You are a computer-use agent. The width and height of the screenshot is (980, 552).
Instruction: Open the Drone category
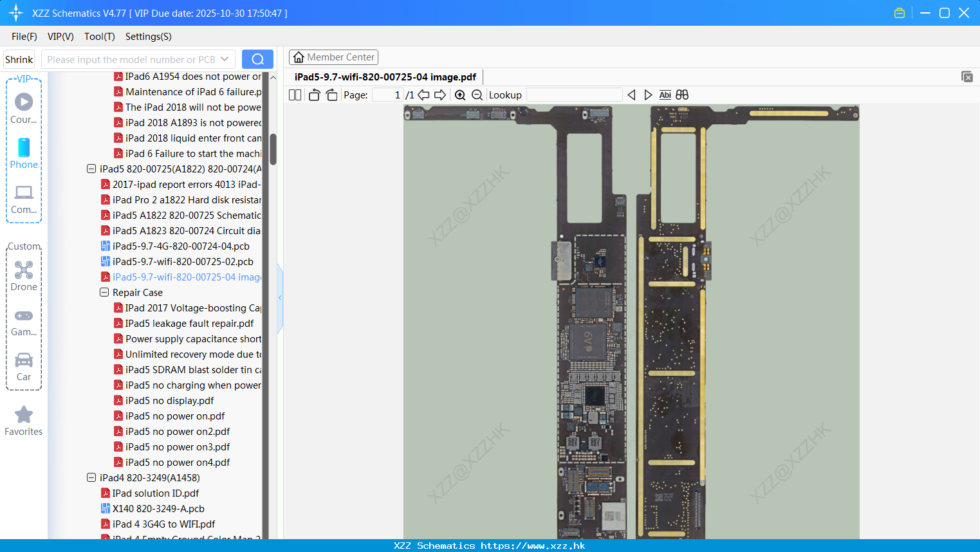24,275
